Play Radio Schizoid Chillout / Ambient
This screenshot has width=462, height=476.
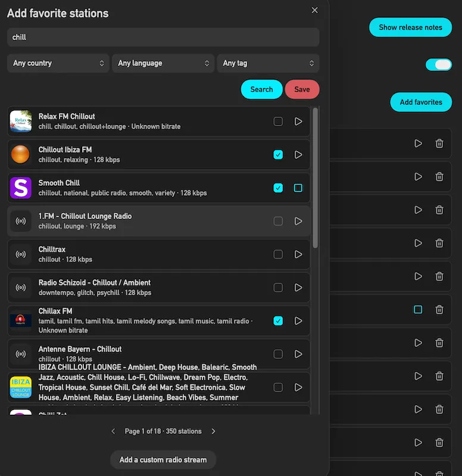point(298,287)
